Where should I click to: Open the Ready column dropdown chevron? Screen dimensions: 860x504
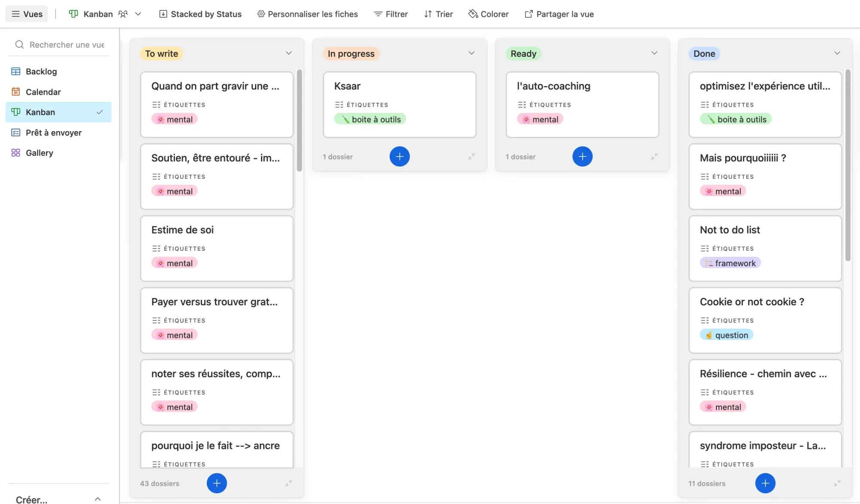point(654,53)
